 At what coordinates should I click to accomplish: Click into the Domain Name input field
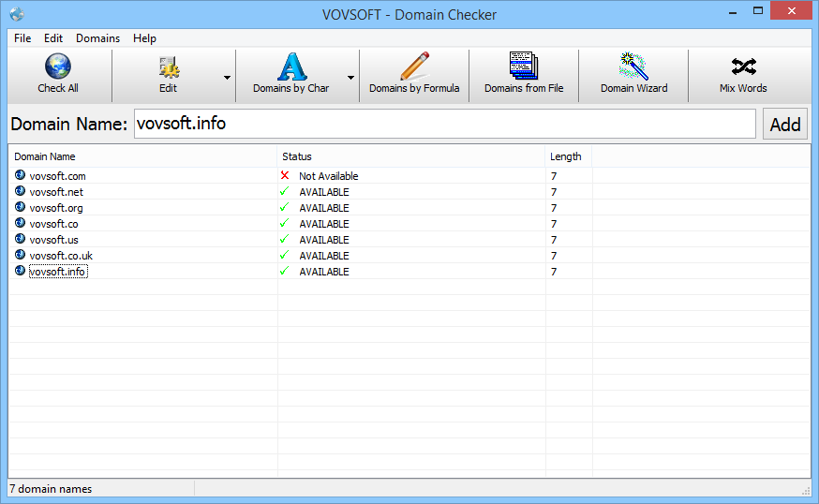[445, 124]
